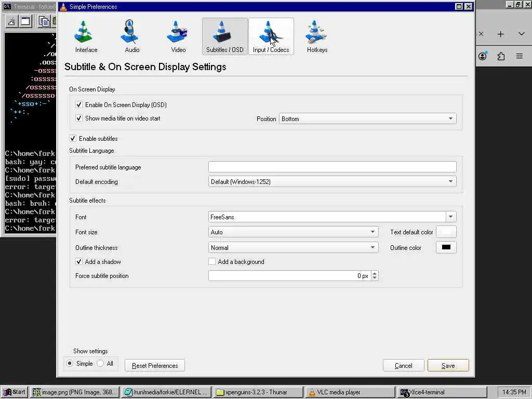The image size is (532, 399).
Task: Pick Text default color swatch
Action: 446,232
